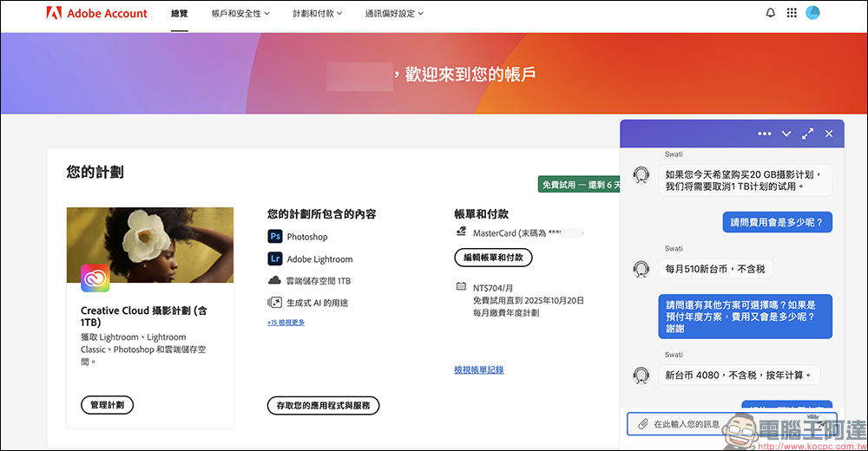Viewport: 868px width, 451px height.
Task: Select the 總覽 tab
Action: pyautogui.click(x=180, y=14)
